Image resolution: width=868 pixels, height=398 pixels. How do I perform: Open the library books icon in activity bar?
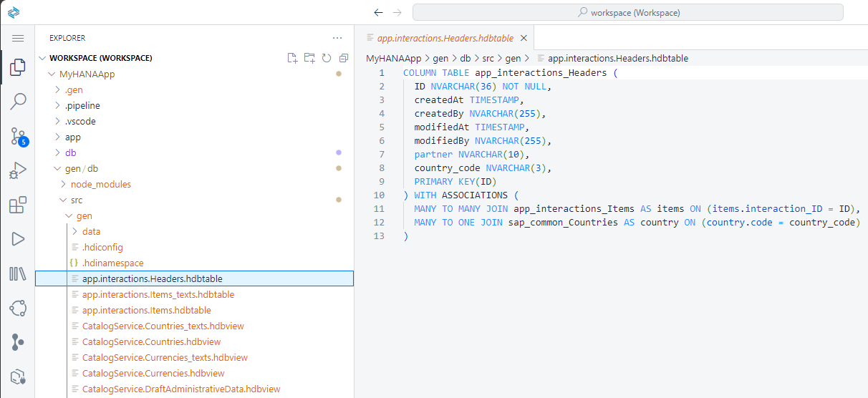point(18,273)
